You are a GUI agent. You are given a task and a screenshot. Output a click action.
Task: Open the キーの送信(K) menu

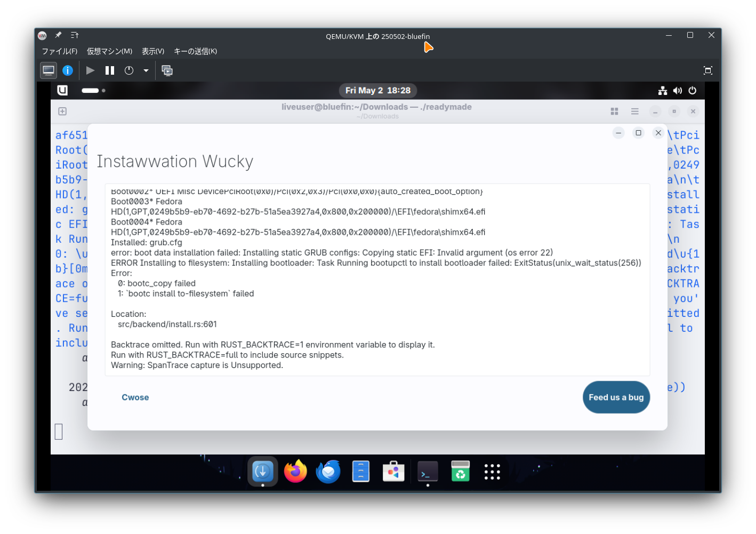click(x=195, y=51)
